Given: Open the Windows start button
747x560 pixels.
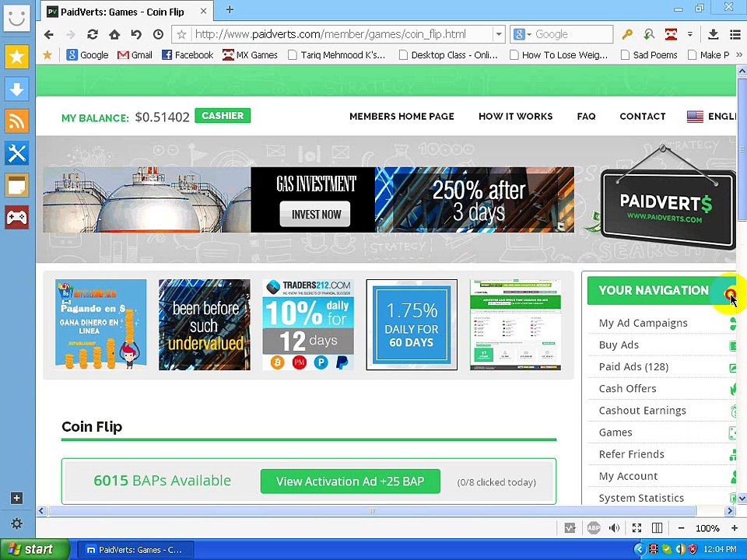Looking at the screenshot, I should coord(35,550).
